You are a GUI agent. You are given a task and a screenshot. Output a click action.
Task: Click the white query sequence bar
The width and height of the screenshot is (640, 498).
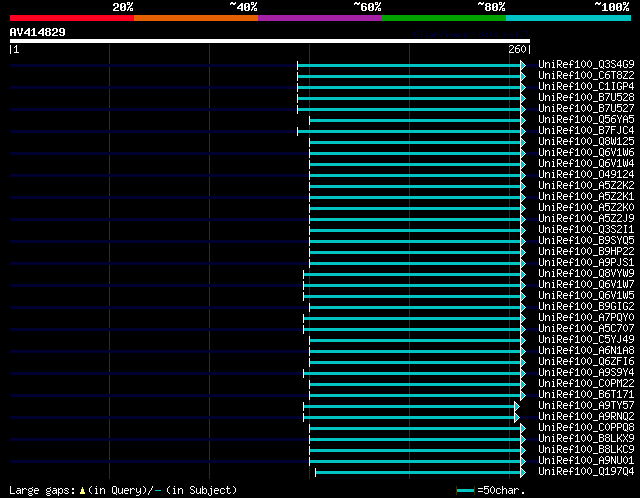click(270, 41)
